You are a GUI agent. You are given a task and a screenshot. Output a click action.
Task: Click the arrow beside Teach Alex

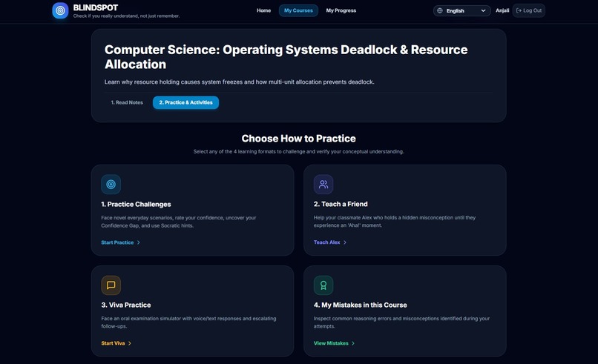[345, 242]
